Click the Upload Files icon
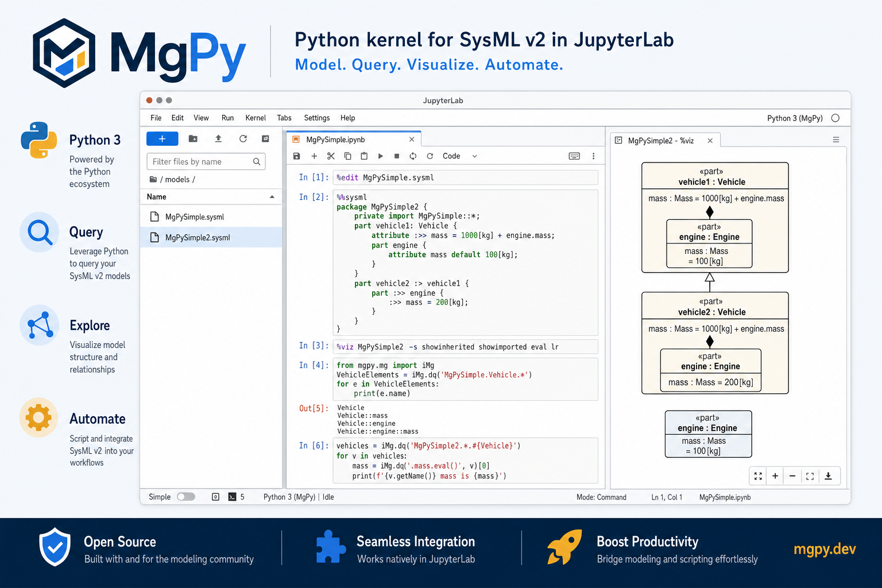 (x=218, y=139)
